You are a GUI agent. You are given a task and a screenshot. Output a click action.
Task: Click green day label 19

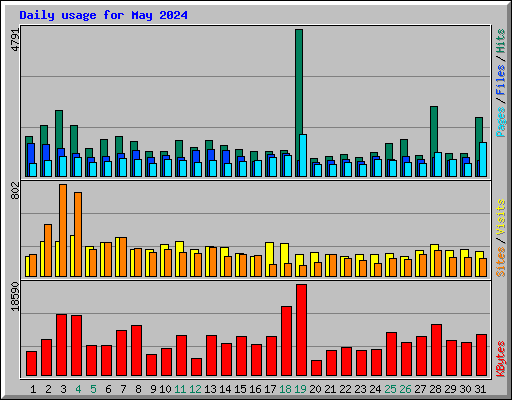[x=300, y=389]
